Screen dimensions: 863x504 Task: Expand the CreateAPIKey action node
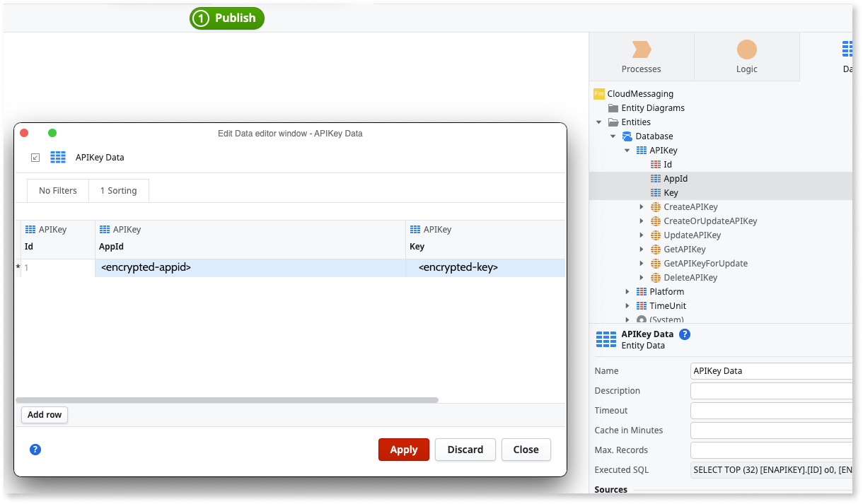tap(641, 206)
